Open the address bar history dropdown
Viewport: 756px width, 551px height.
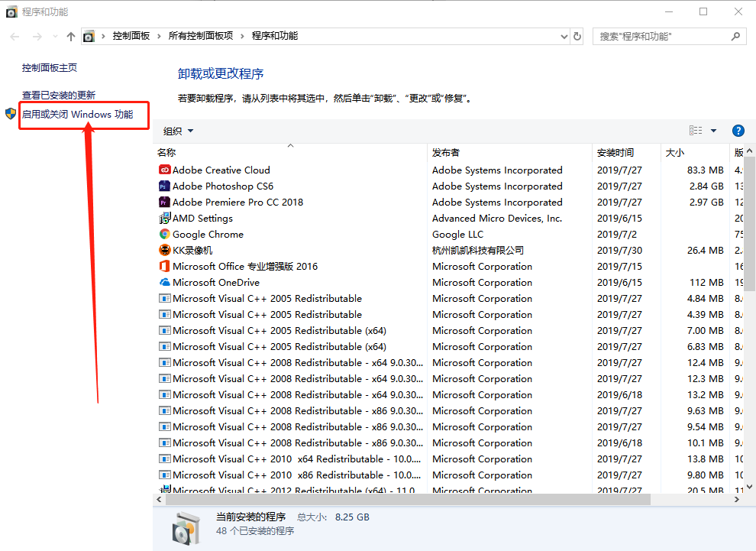(564, 36)
